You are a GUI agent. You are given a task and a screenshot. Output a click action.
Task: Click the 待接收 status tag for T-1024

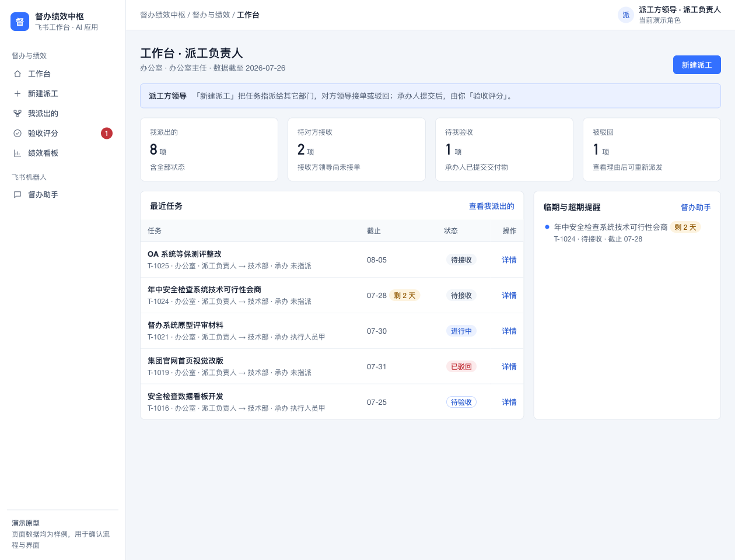pos(461,296)
